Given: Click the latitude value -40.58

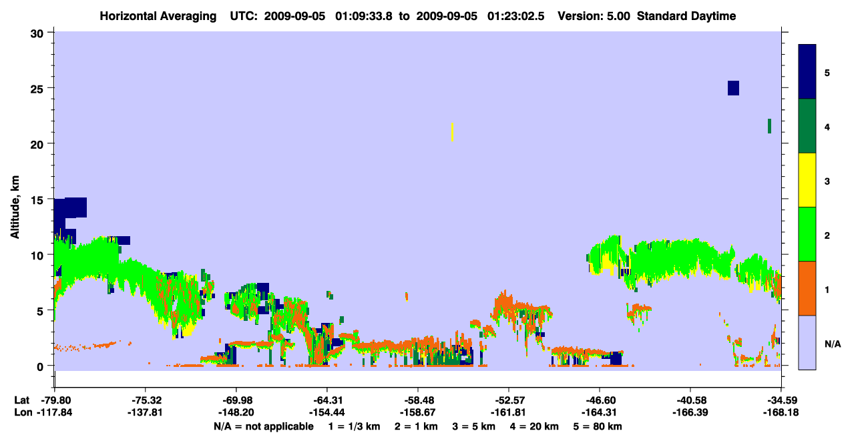Looking at the screenshot, I should (x=690, y=400).
